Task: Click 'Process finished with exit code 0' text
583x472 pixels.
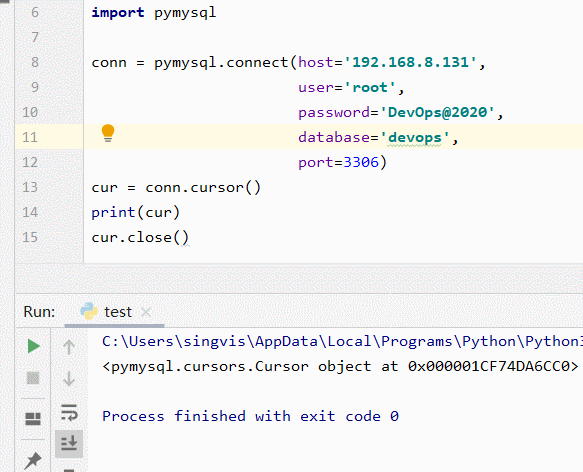Action: (x=250, y=416)
